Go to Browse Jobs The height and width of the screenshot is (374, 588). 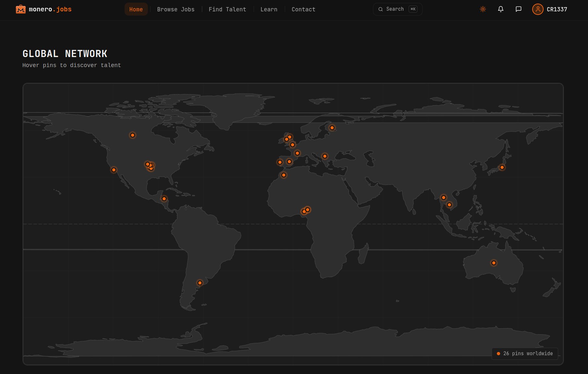click(175, 9)
